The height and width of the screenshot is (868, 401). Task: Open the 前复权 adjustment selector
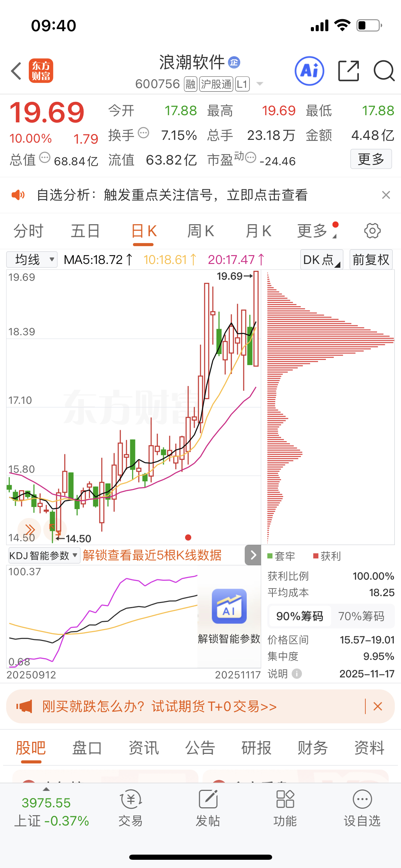pos(371,260)
